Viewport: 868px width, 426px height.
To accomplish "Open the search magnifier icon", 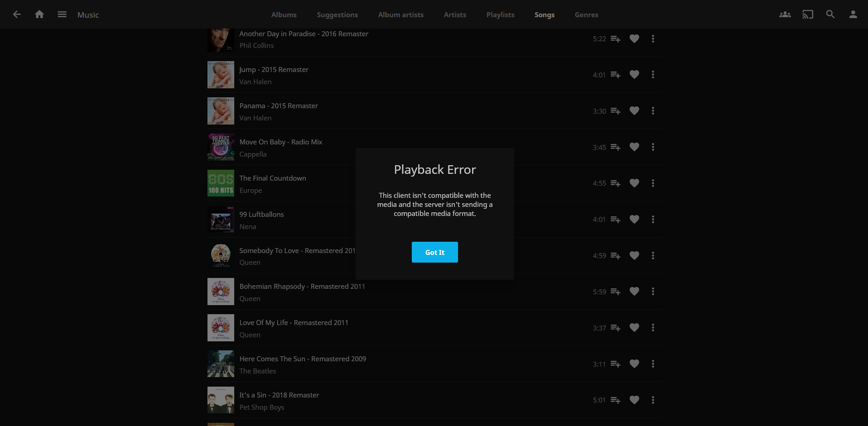I will point(830,14).
